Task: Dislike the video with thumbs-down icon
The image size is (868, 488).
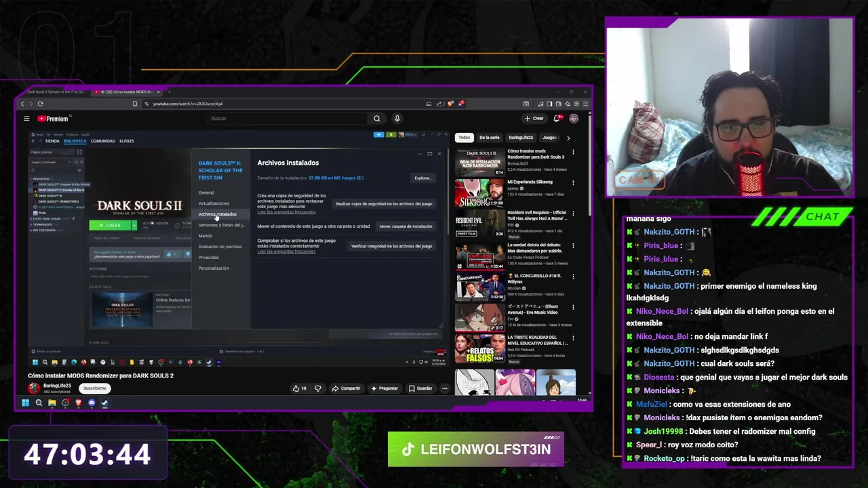Action: [317, 388]
